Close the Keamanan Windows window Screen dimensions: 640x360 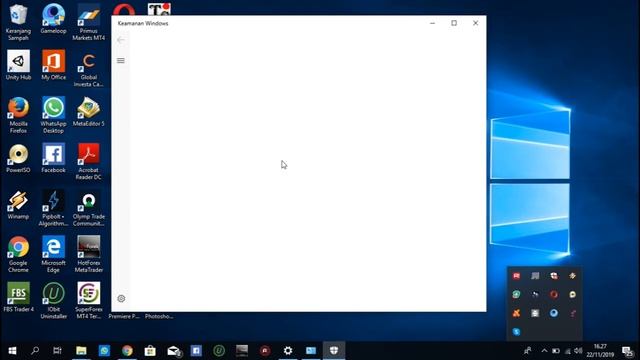point(476,23)
